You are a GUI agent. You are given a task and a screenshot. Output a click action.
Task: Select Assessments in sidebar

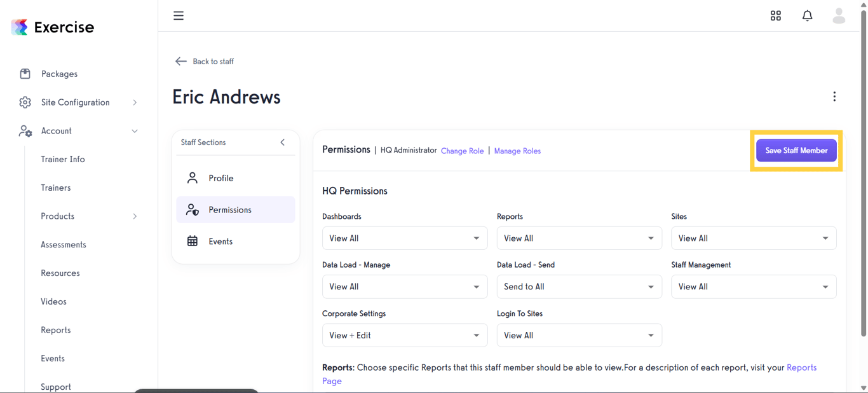[64, 245]
